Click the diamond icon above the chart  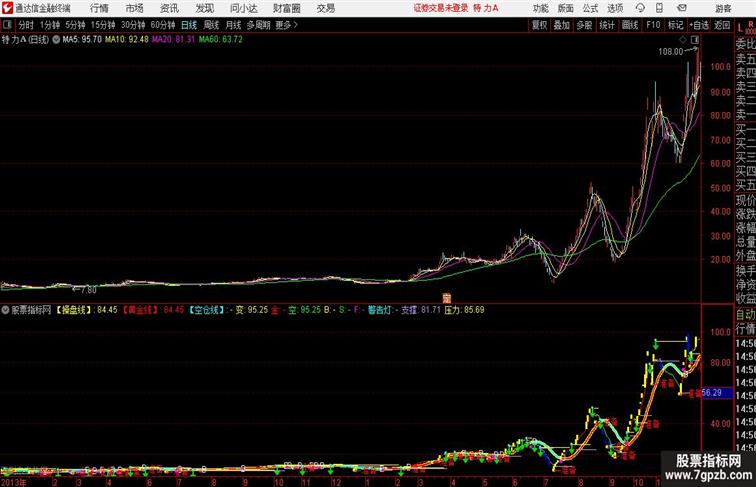point(683,40)
